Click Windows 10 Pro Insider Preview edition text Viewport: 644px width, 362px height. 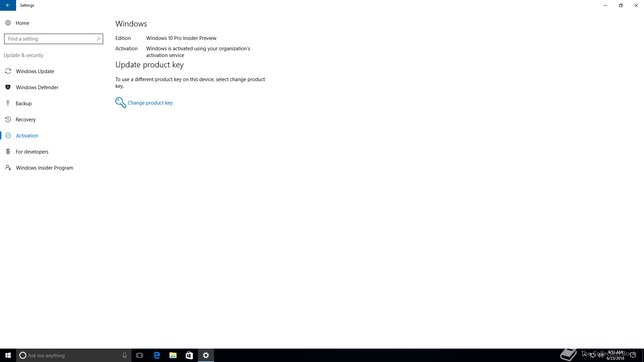click(181, 38)
